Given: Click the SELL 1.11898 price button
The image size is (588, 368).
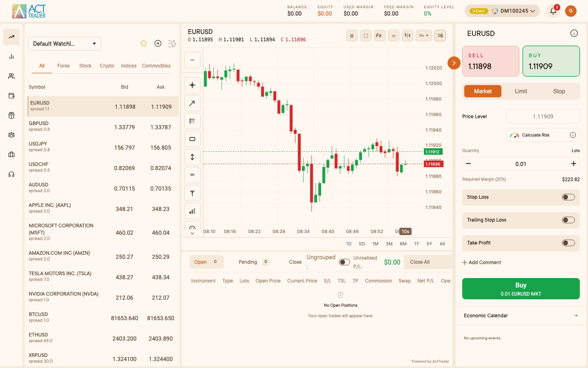Looking at the screenshot, I should (x=491, y=61).
